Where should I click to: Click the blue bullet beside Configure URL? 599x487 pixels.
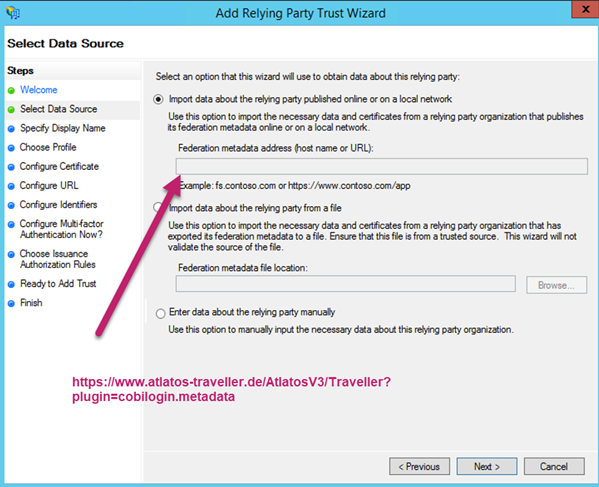pyautogui.click(x=11, y=186)
